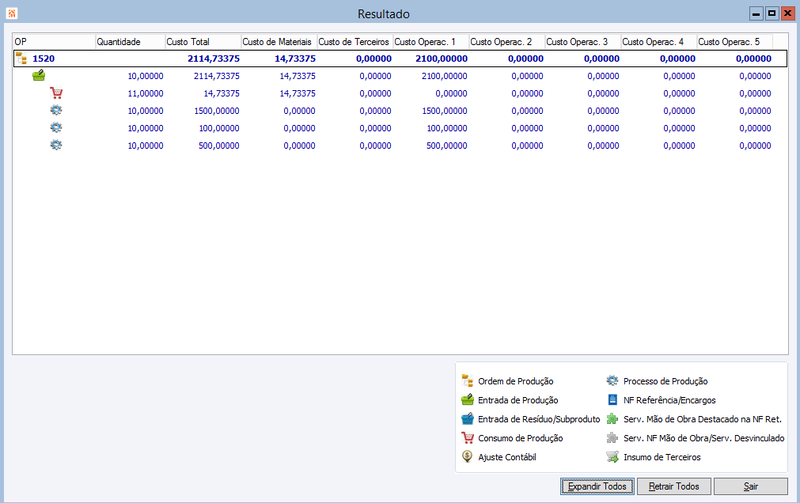800x503 pixels.
Task: Minimize the Resultado window
Action: (x=756, y=14)
